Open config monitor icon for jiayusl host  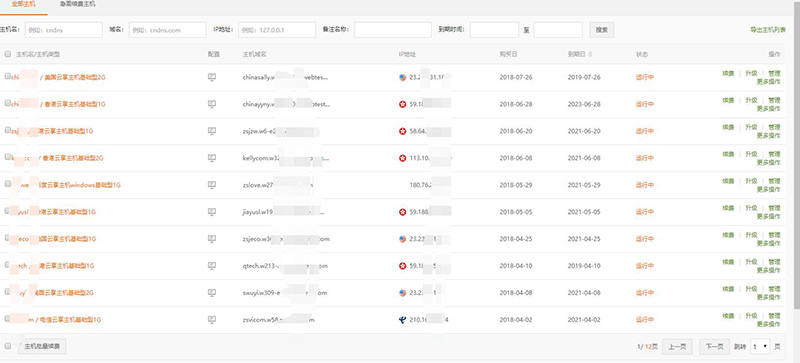212,212
